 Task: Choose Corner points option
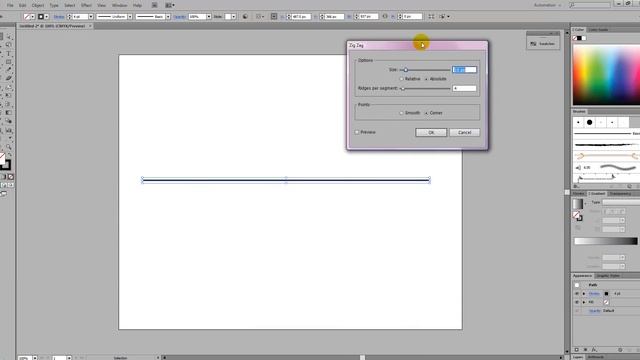pyautogui.click(x=427, y=113)
